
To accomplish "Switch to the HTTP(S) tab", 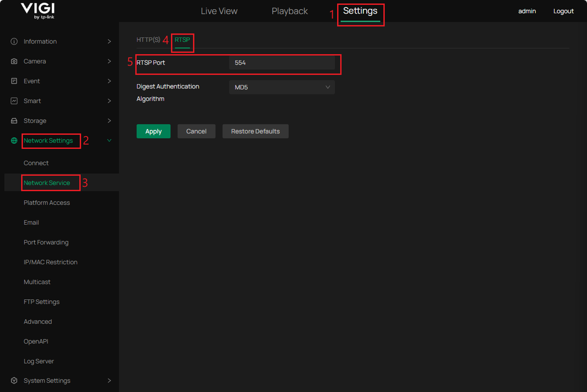I will coord(148,40).
